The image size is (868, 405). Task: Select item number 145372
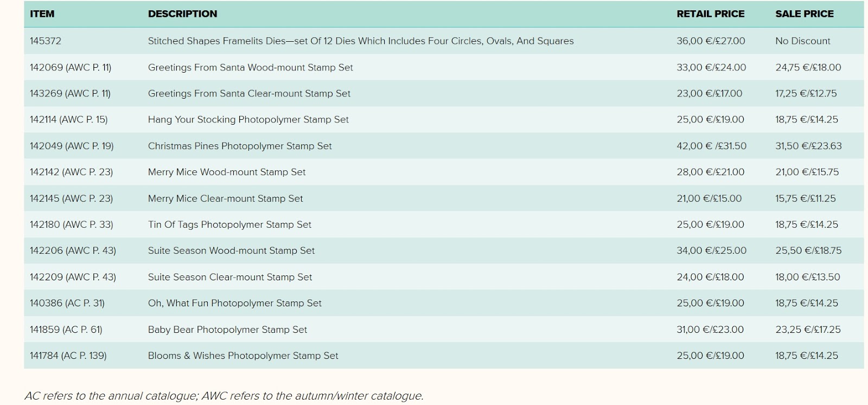(x=46, y=41)
